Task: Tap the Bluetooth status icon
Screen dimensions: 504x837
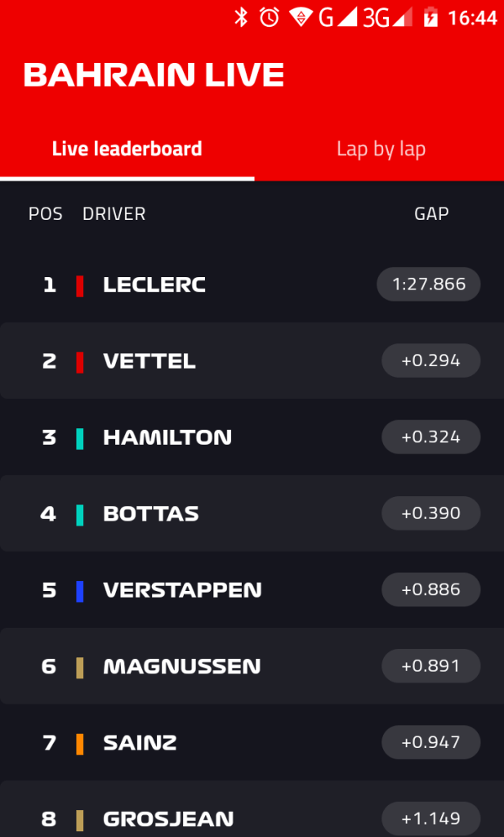Action: pos(241,17)
